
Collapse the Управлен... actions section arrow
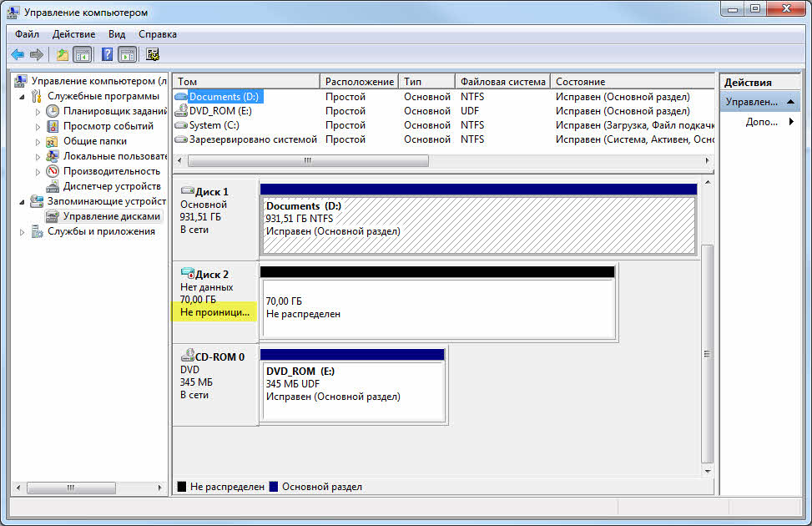tap(790, 102)
